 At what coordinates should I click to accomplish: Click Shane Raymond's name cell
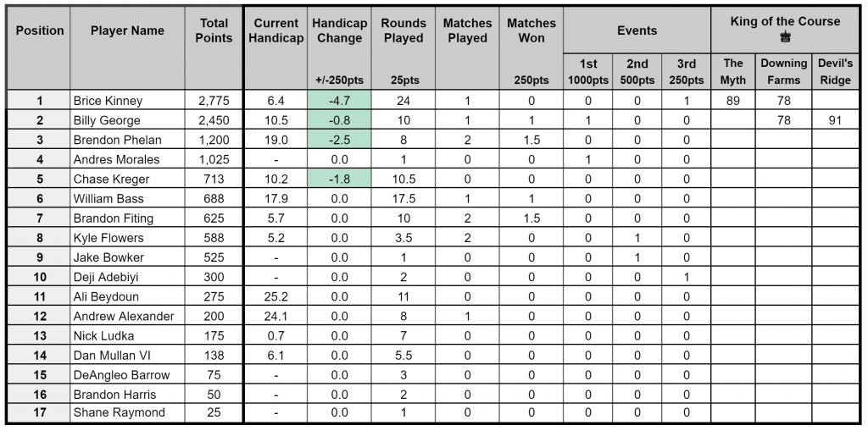tap(127, 412)
